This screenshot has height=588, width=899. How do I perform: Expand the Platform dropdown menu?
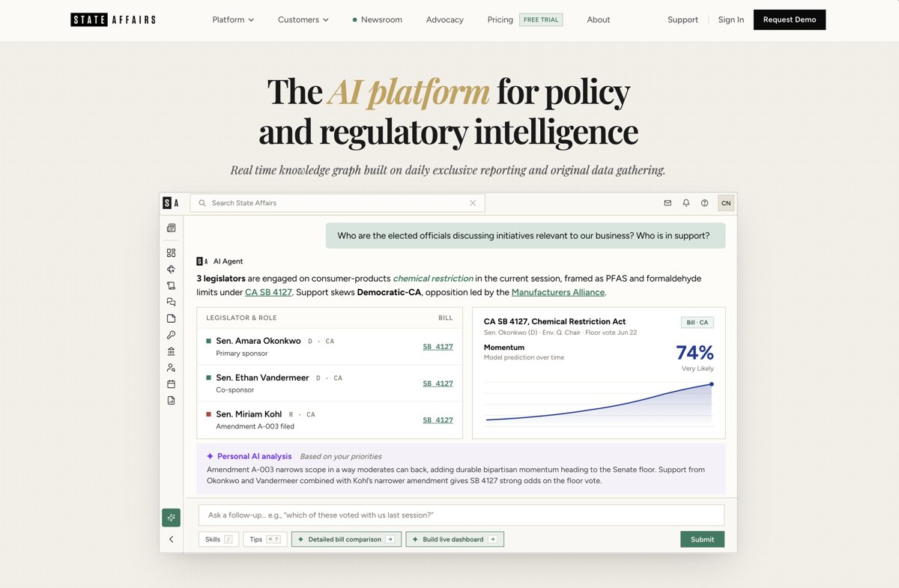233,19
